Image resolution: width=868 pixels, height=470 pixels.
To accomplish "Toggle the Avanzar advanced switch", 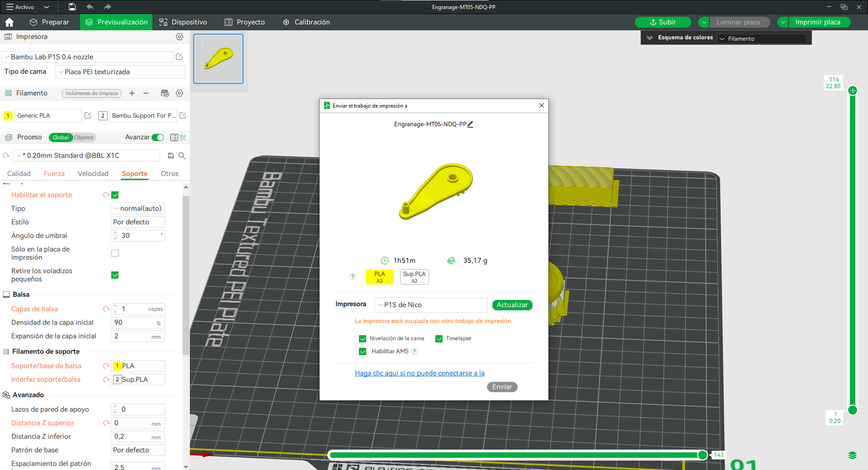I will 158,138.
